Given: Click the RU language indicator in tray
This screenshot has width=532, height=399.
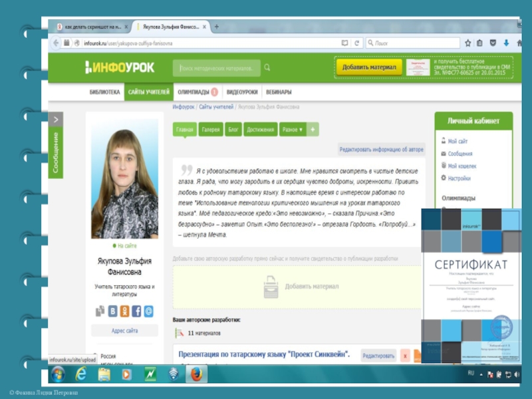Looking at the screenshot, I should tap(471, 373).
